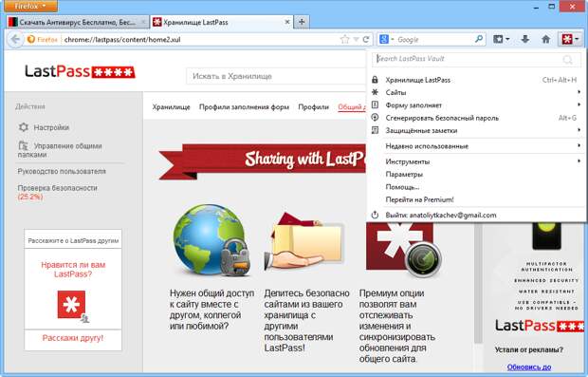588x377 pixels.
Task: Open the Профили tab
Action: [x=314, y=107]
